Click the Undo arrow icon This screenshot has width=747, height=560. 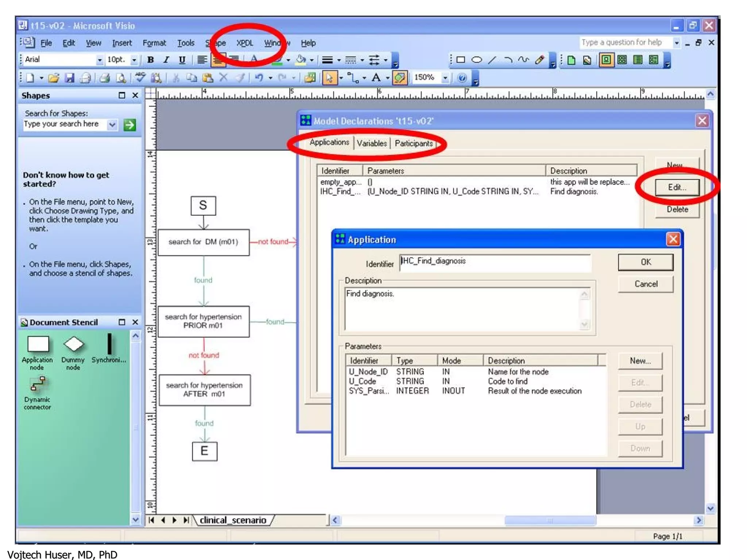click(259, 78)
